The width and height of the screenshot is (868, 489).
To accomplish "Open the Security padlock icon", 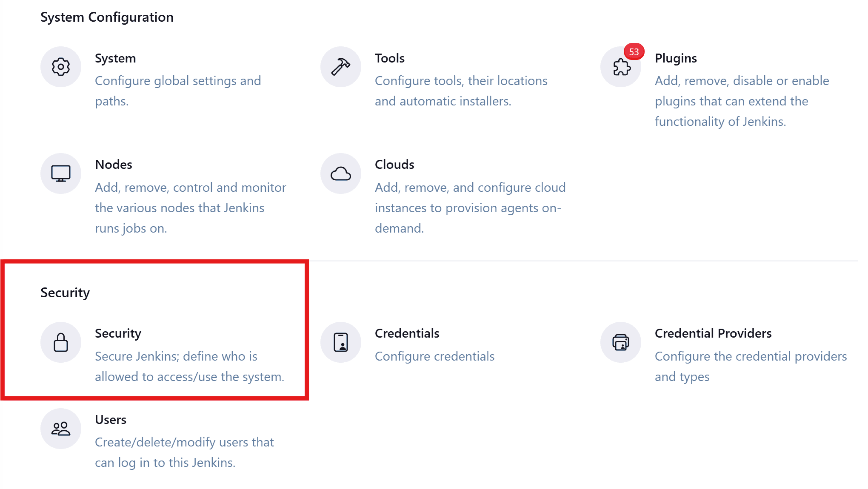I will click(61, 342).
